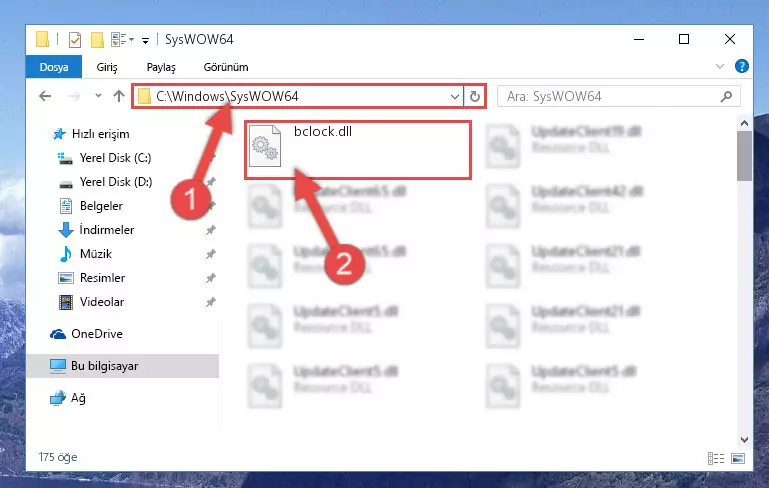Click the OneDrive cloud icon

point(58,334)
